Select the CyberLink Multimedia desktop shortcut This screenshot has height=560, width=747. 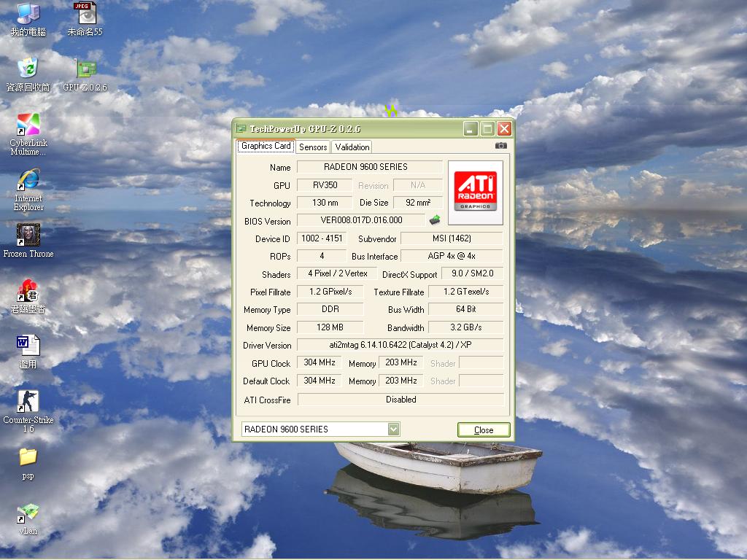coord(28,125)
